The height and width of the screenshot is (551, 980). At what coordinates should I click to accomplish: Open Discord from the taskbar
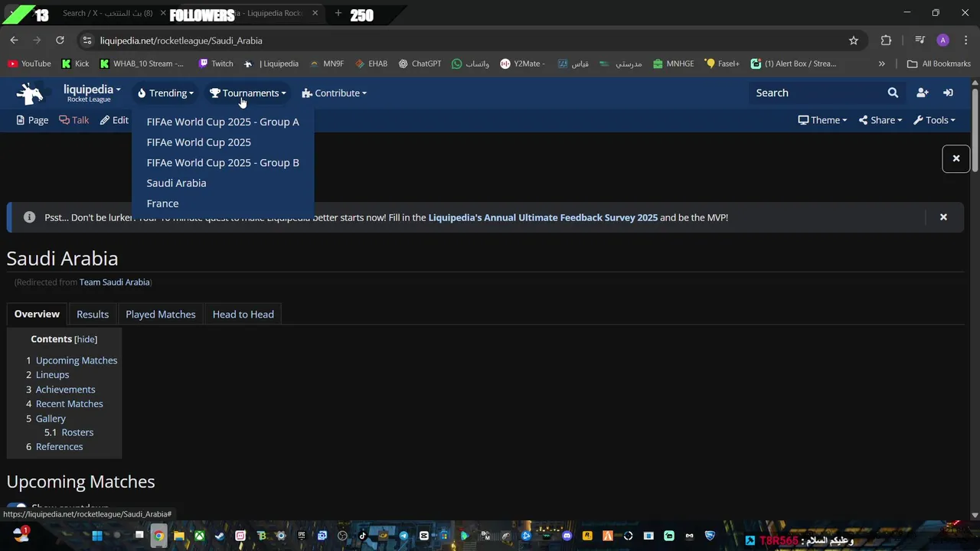pyautogui.click(x=567, y=536)
